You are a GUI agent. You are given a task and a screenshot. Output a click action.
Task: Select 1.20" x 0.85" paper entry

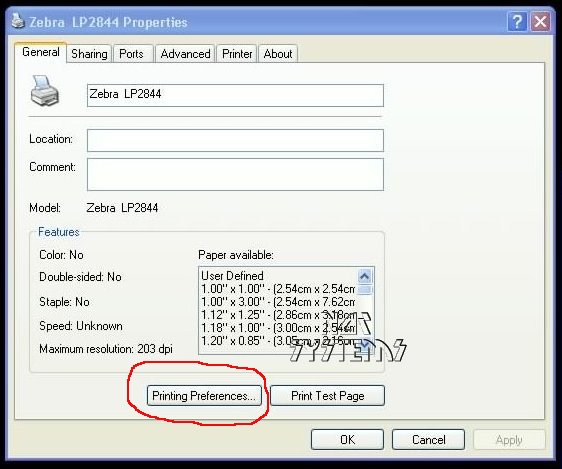click(278, 340)
